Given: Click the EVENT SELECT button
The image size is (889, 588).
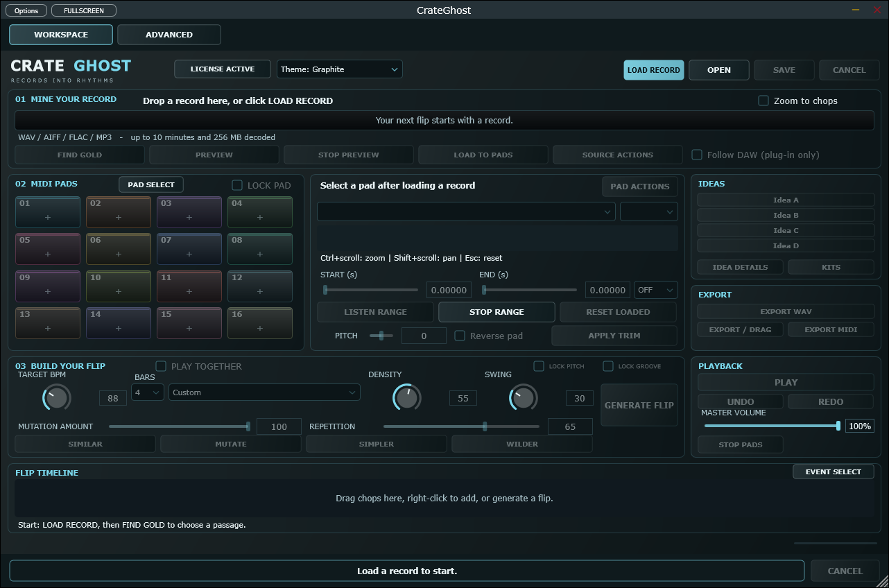Looking at the screenshot, I should pyautogui.click(x=834, y=472).
